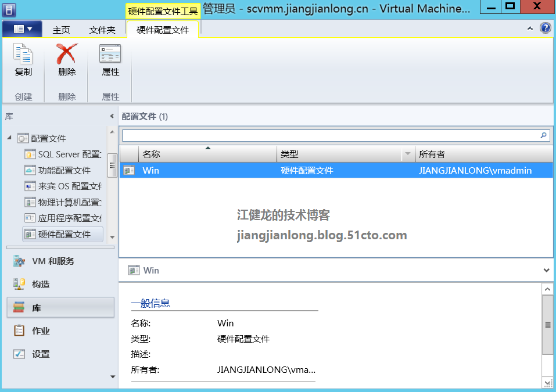Click the 构造 fabric icon

click(19, 284)
